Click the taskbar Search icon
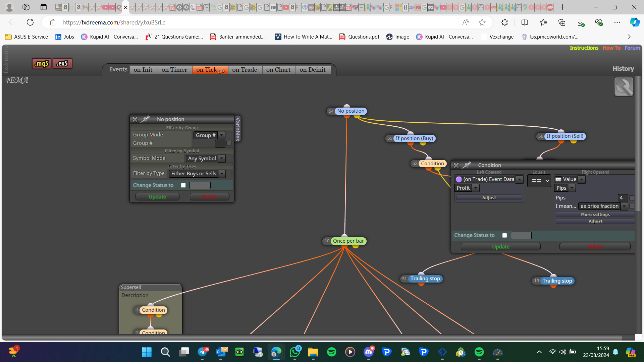The image size is (644, 362). tap(165, 352)
